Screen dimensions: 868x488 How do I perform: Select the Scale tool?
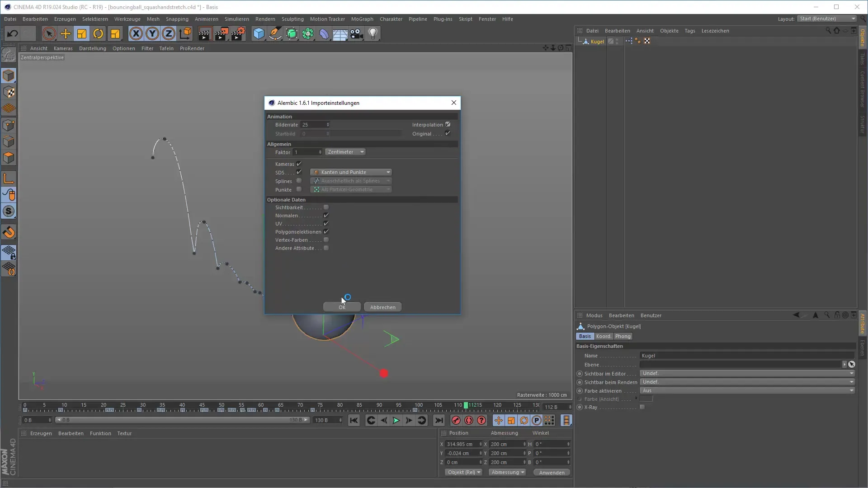(82, 33)
